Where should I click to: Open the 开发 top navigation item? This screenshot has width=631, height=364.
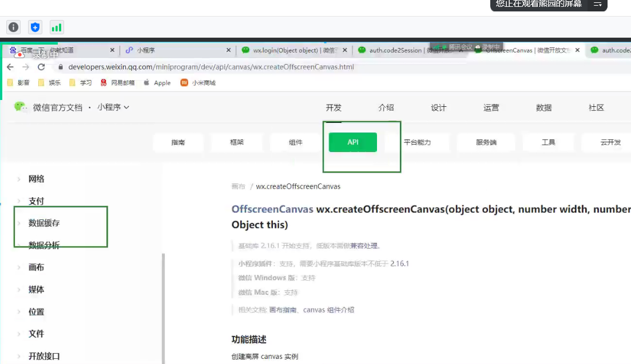pyautogui.click(x=334, y=107)
